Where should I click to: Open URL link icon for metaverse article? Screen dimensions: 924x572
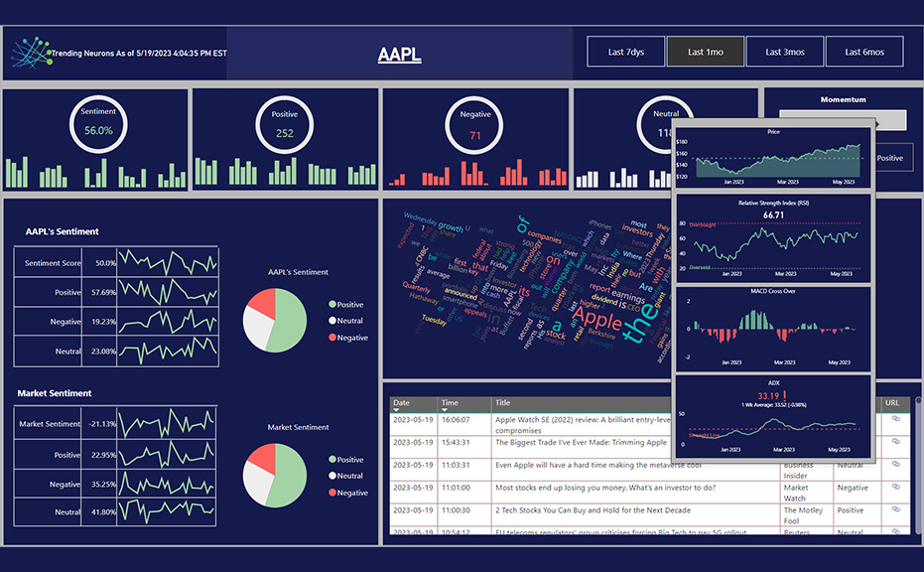[895, 465]
